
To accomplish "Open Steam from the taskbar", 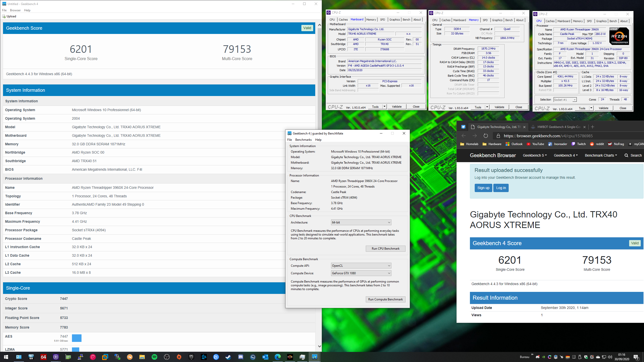I will pos(228,357).
